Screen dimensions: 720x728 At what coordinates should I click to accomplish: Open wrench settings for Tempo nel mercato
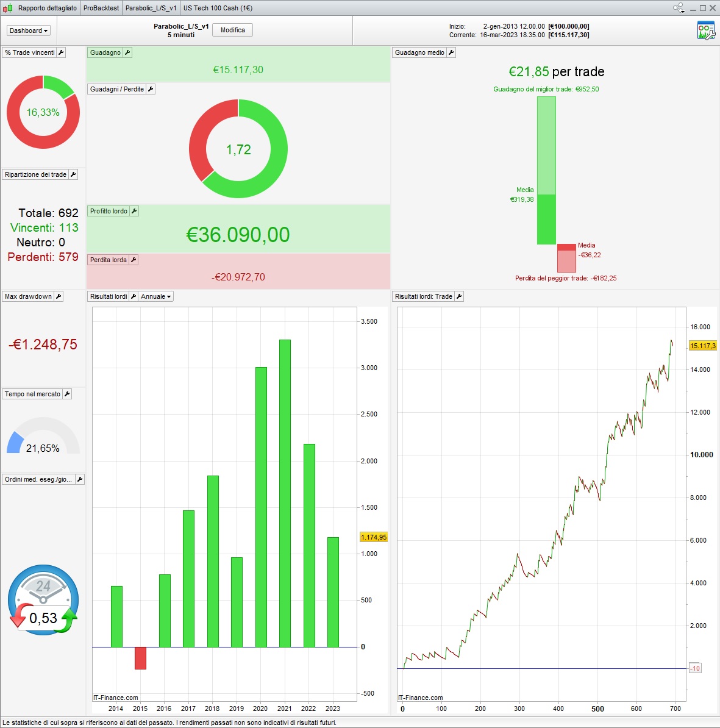tap(67, 394)
